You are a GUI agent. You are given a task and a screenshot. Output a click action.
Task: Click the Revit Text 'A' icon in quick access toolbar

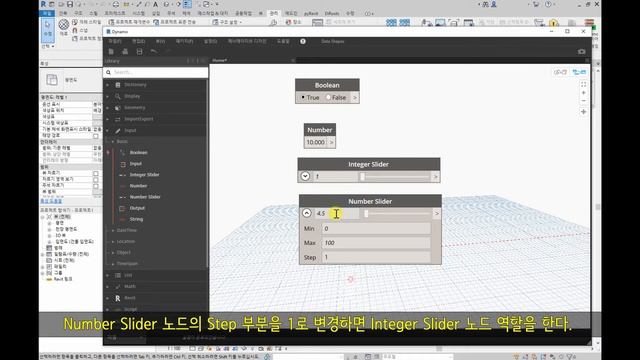tap(156, 4)
